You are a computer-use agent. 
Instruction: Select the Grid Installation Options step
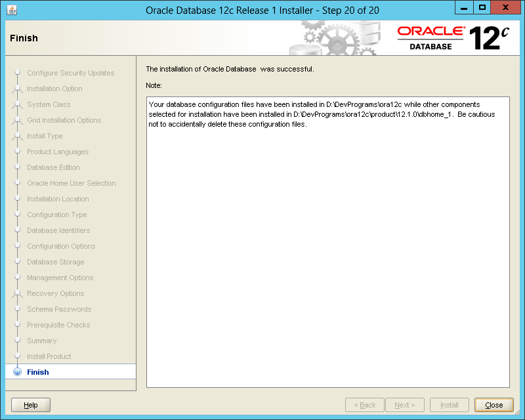(64, 120)
